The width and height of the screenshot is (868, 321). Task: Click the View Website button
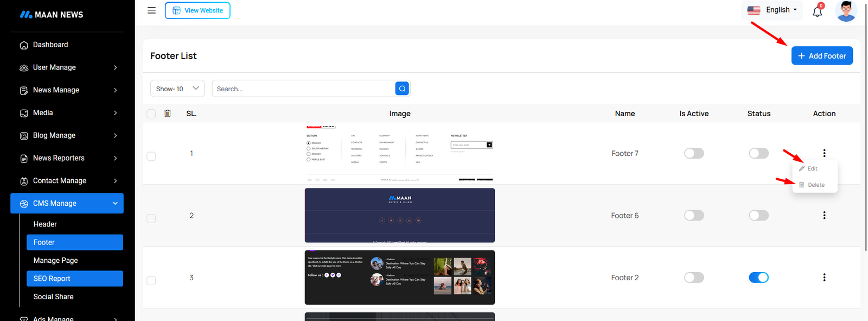[x=197, y=10]
